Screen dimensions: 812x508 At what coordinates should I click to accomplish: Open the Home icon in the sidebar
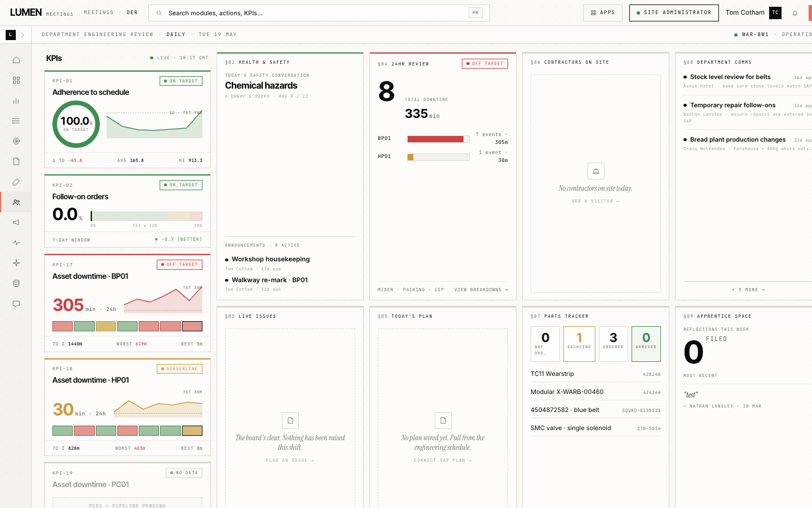(x=16, y=60)
